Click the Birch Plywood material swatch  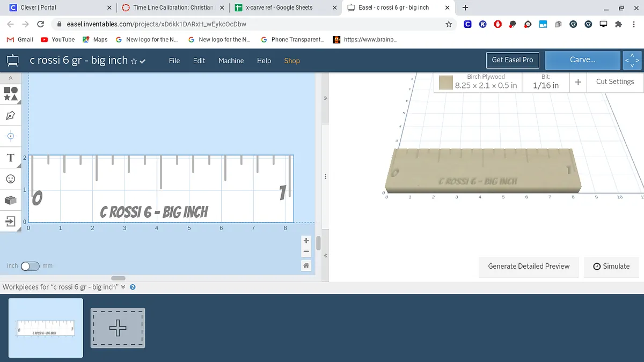(446, 82)
